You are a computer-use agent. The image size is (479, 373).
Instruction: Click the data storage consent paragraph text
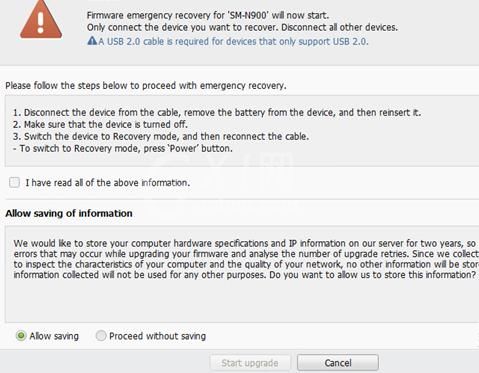(x=246, y=259)
